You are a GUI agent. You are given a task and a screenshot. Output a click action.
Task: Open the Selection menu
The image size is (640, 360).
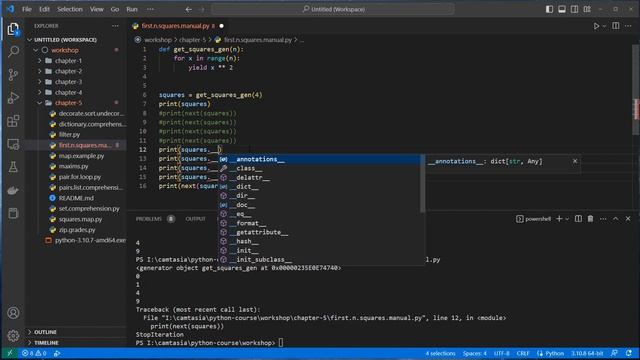pyautogui.click(x=70, y=9)
